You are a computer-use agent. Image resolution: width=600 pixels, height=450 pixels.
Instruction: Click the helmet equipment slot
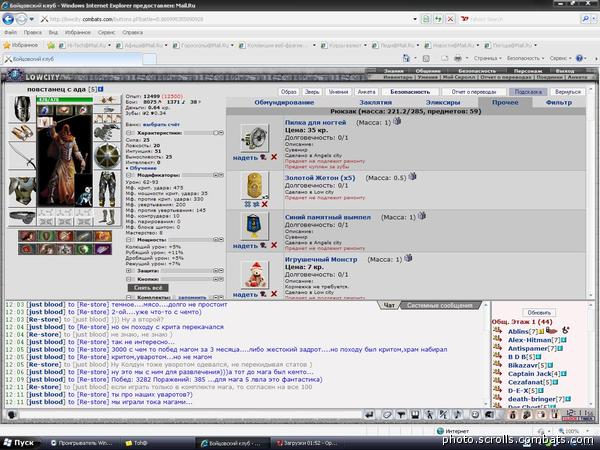[22, 109]
